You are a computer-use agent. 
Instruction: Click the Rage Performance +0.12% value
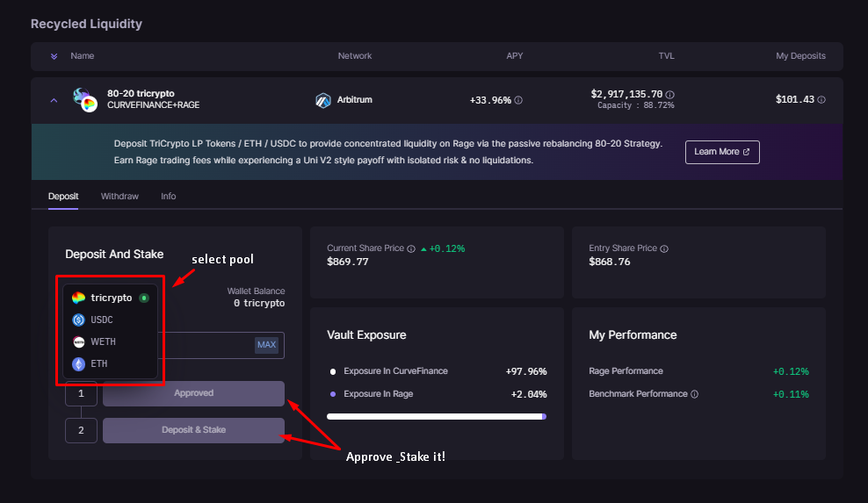pyautogui.click(x=791, y=371)
